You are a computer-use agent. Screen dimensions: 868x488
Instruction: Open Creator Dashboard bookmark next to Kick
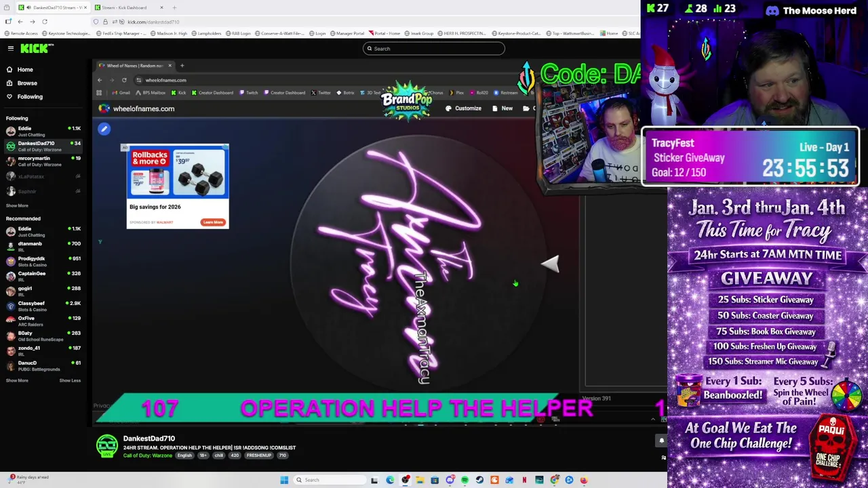tap(212, 93)
